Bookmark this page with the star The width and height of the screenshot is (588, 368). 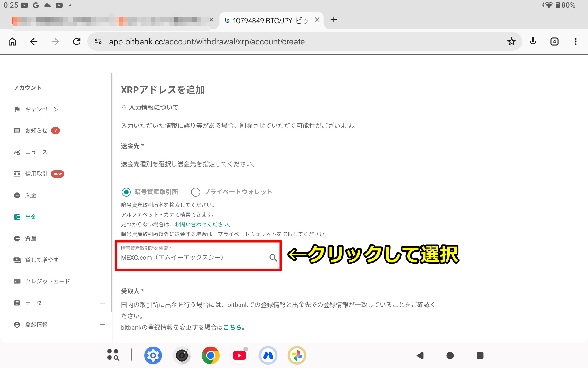coord(511,42)
